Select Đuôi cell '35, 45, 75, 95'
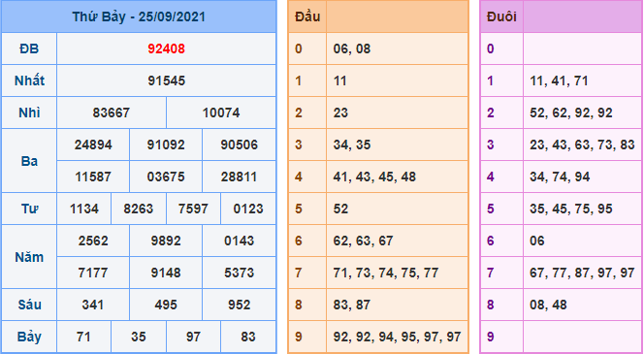644x354 pixels. tap(582, 209)
